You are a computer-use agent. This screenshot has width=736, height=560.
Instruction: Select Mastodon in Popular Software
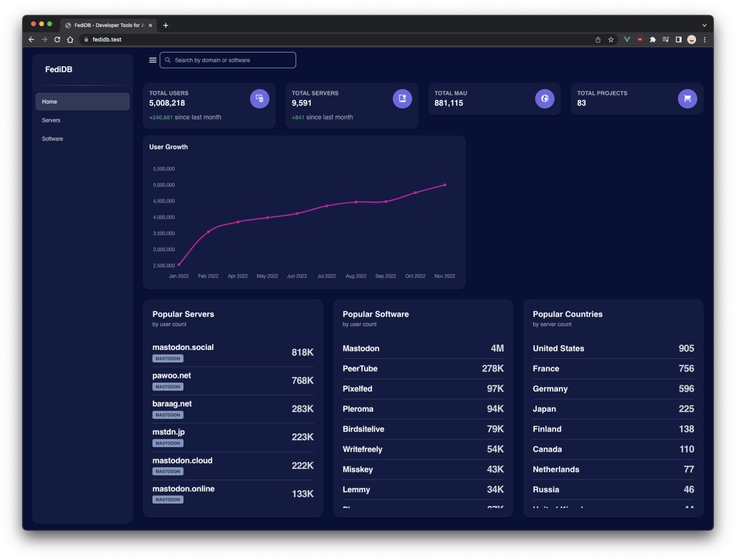[x=423, y=348]
